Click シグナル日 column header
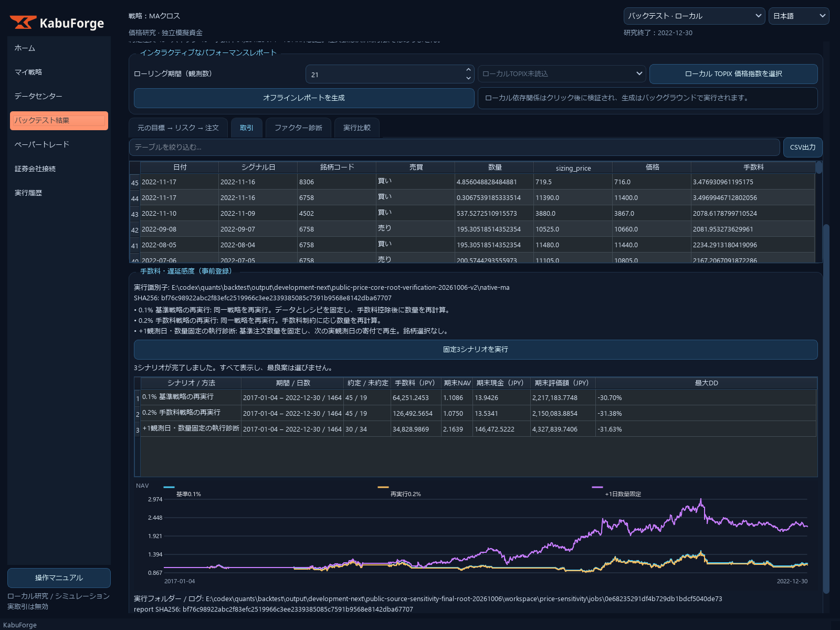Image resolution: width=840 pixels, height=630 pixels. click(x=258, y=167)
